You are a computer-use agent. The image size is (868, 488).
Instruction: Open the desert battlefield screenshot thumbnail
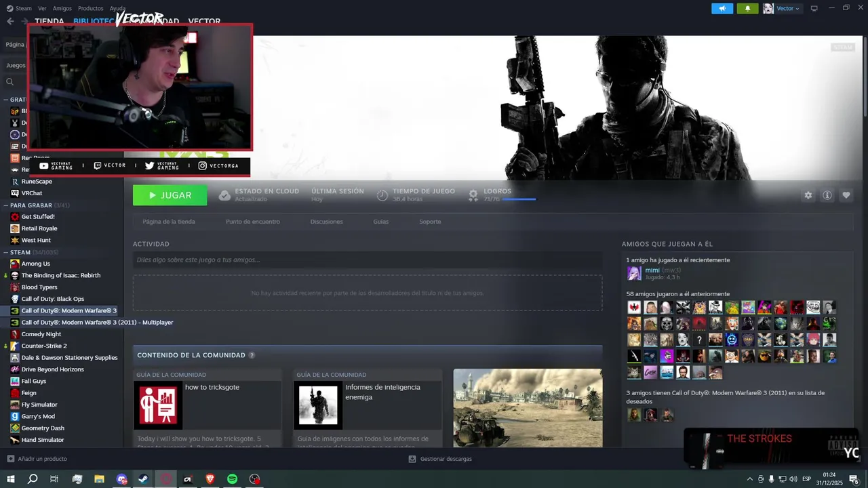(x=528, y=408)
